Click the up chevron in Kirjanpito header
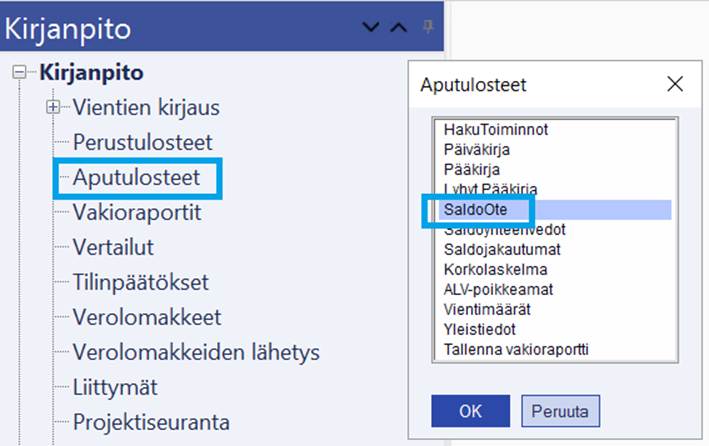 pos(398,28)
